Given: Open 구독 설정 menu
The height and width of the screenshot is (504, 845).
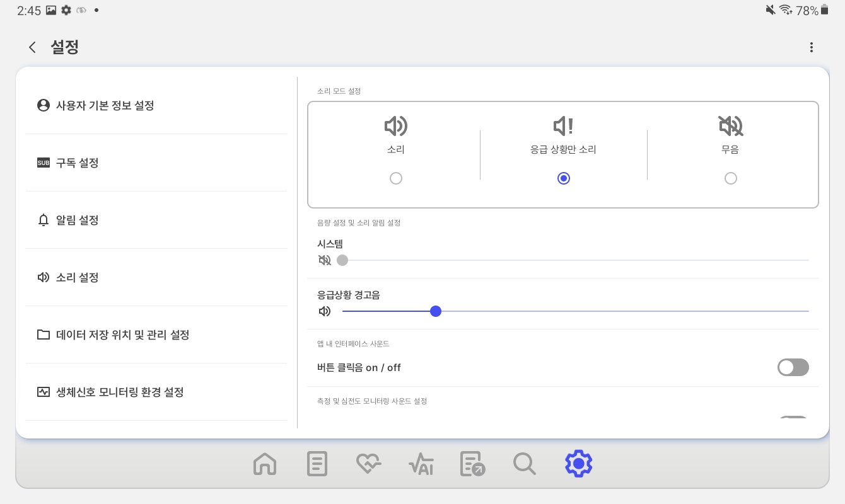Looking at the screenshot, I should pos(156,163).
